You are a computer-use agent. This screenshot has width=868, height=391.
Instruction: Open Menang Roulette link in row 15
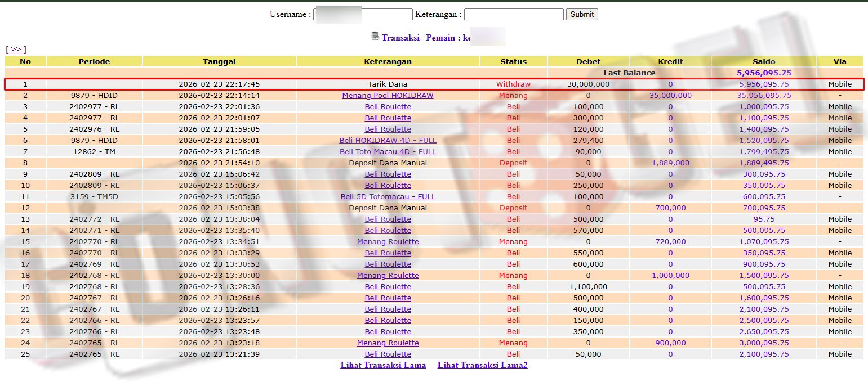pyautogui.click(x=388, y=242)
